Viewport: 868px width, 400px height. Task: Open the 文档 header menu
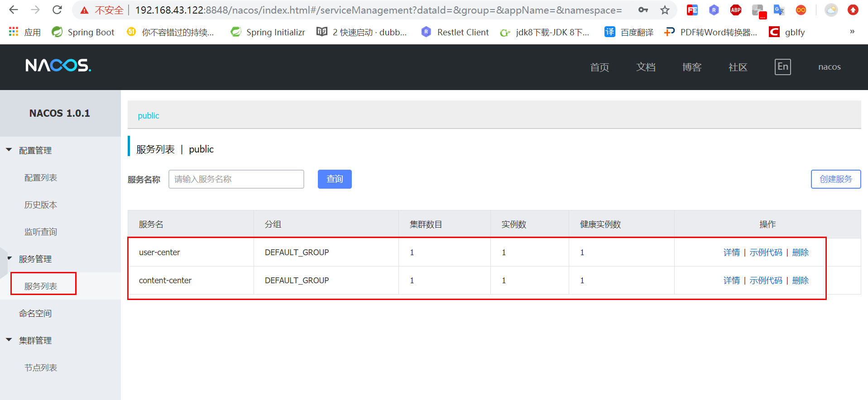(646, 67)
